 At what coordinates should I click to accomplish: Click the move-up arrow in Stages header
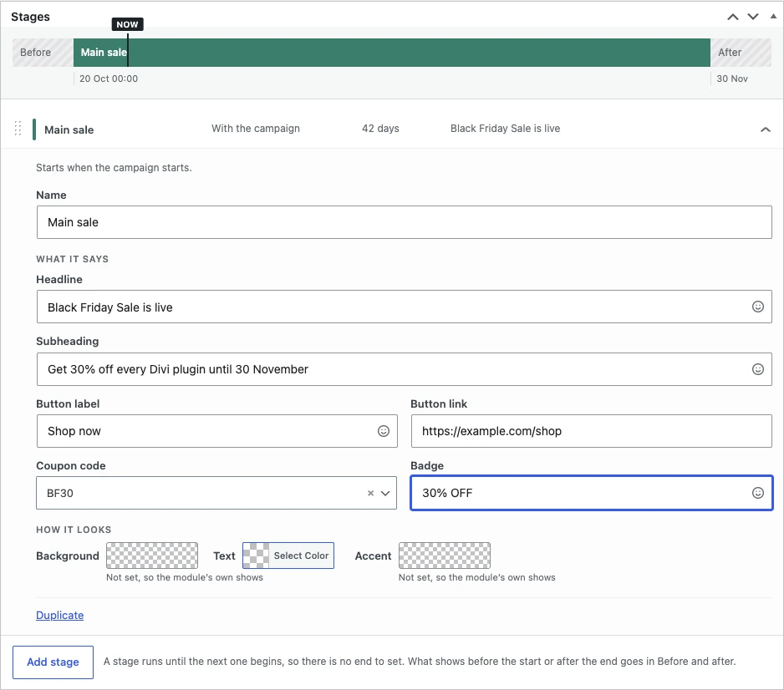(x=732, y=17)
